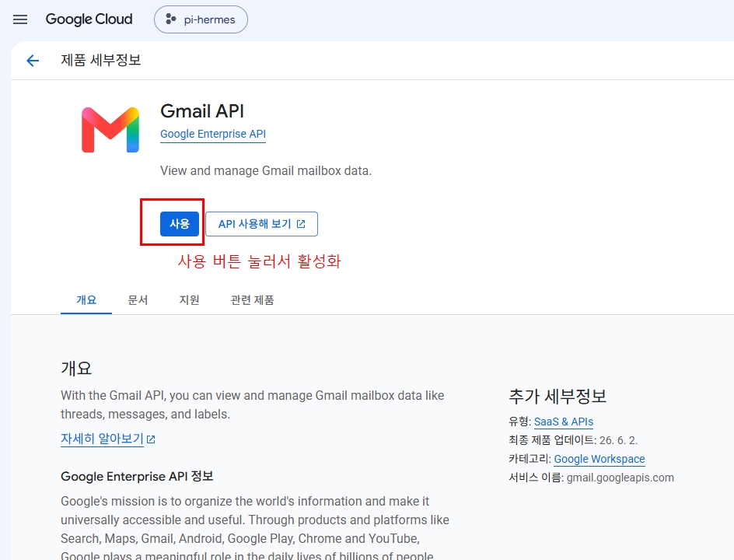Click the blue 사용 enable button

[x=180, y=224]
